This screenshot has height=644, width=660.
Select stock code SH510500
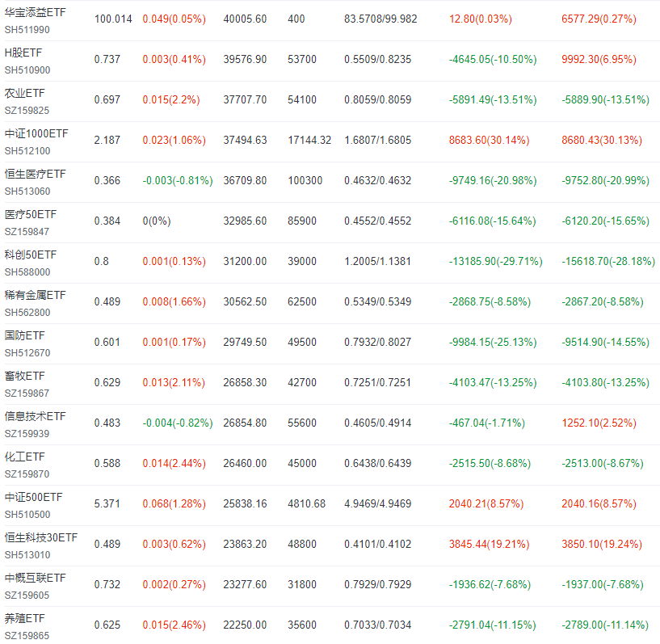27,515
